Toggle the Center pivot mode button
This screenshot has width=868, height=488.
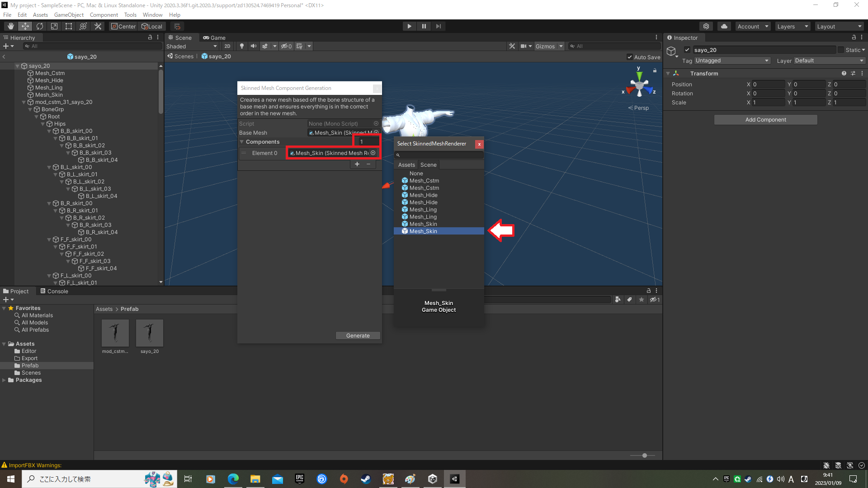(x=123, y=26)
